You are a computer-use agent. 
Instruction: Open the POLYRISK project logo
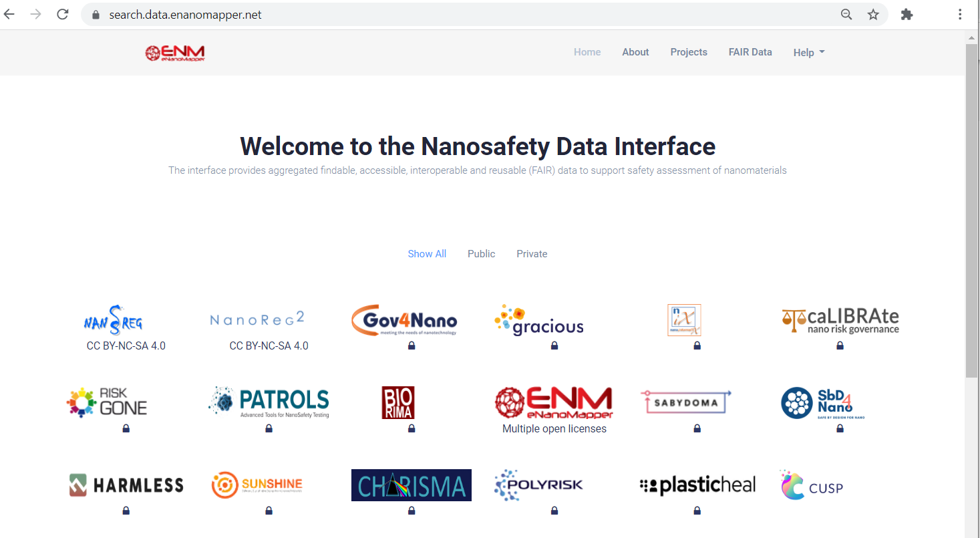pyautogui.click(x=538, y=485)
